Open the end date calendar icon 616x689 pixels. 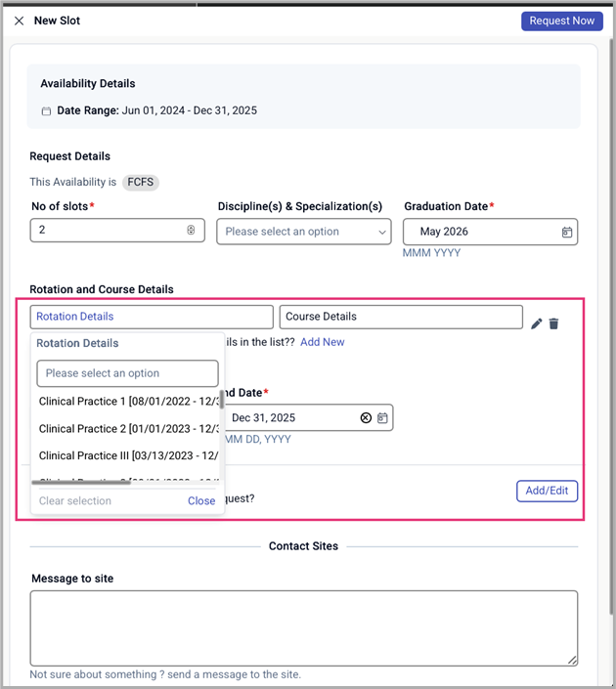(382, 417)
